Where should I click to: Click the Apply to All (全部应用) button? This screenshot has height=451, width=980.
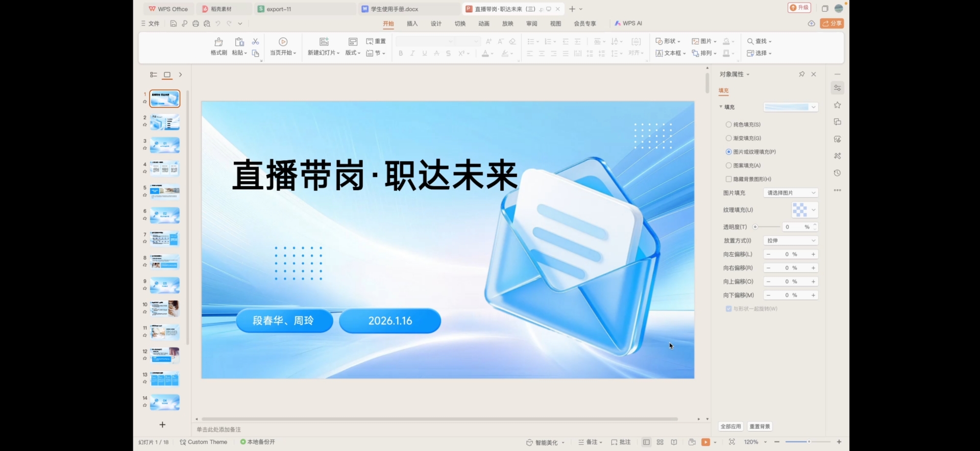(x=730, y=427)
